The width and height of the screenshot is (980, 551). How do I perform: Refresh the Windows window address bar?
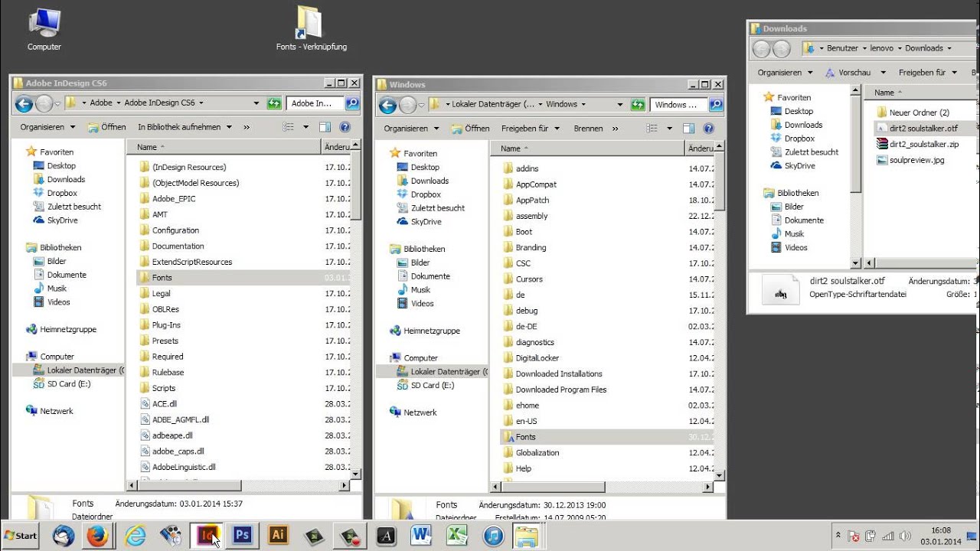[x=638, y=105]
